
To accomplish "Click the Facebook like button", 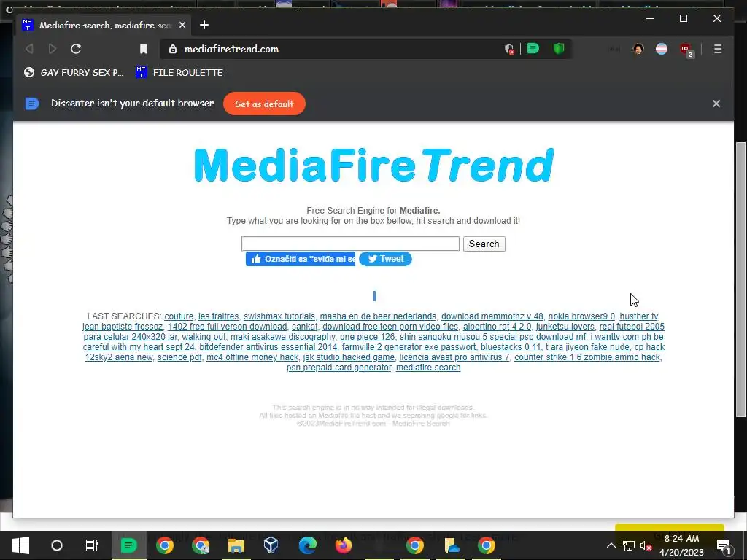I will [x=301, y=259].
